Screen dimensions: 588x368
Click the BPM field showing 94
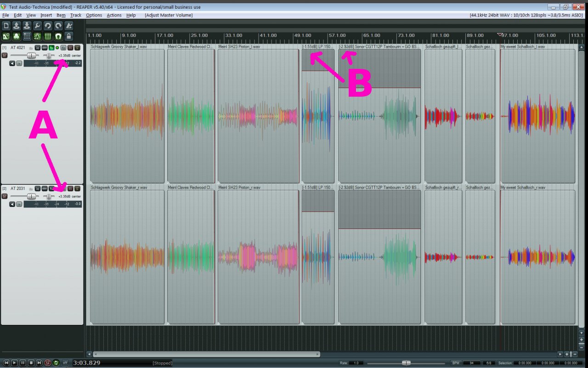click(471, 363)
